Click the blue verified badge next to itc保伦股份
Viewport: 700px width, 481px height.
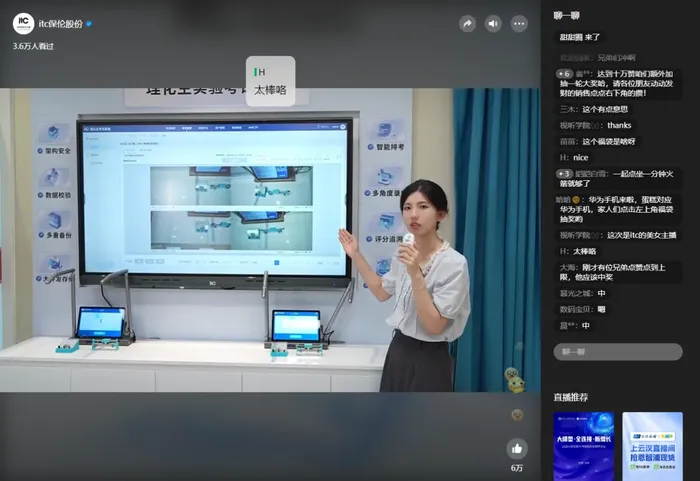click(x=89, y=24)
